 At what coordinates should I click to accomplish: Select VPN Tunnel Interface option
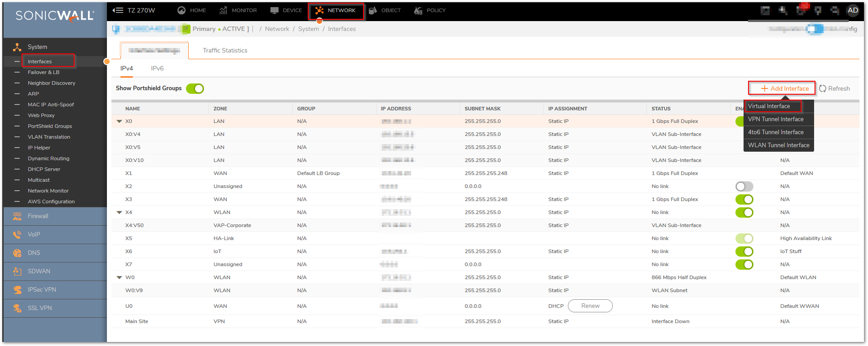[779, 119]
